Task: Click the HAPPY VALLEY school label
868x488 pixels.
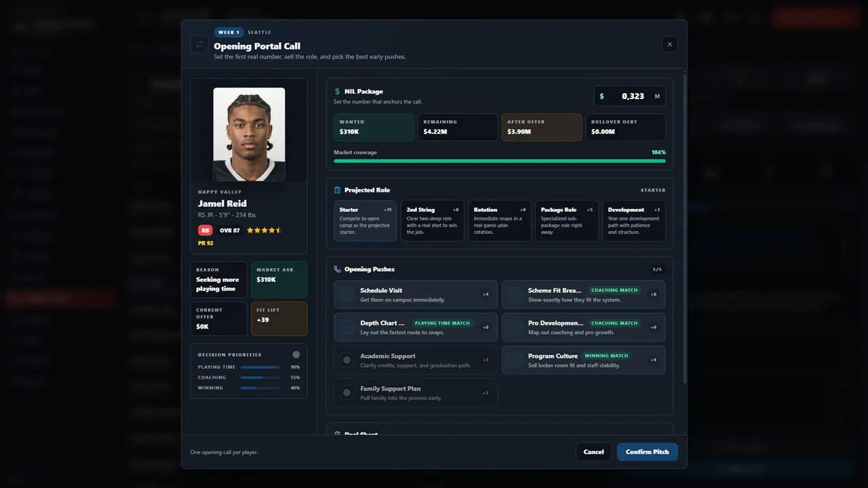Action: (220, 192)
